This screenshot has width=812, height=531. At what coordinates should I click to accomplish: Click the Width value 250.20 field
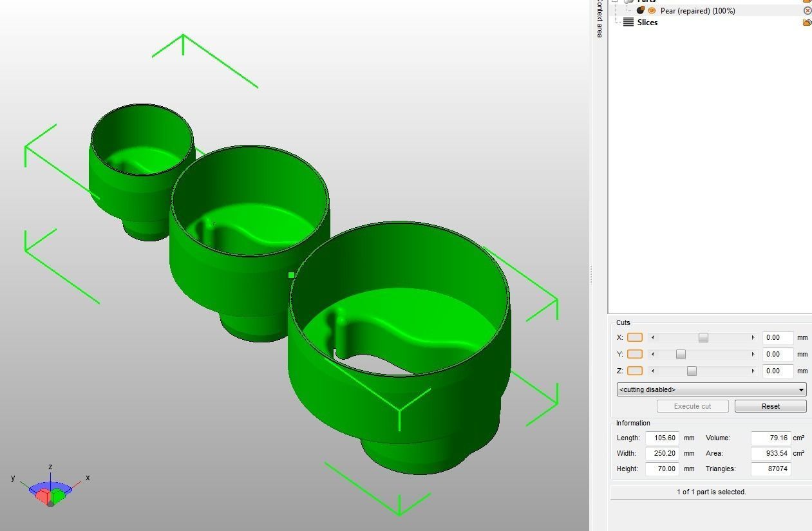point(662,453)
